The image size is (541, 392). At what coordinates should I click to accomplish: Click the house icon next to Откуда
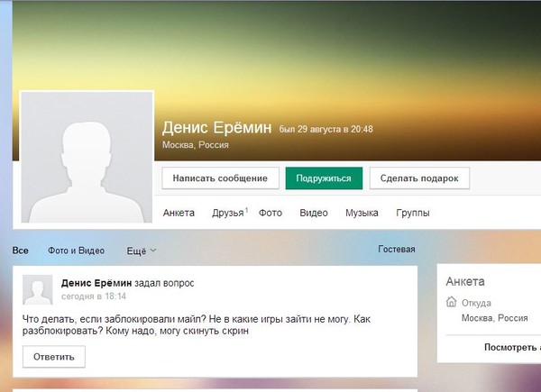pos(452,302)
